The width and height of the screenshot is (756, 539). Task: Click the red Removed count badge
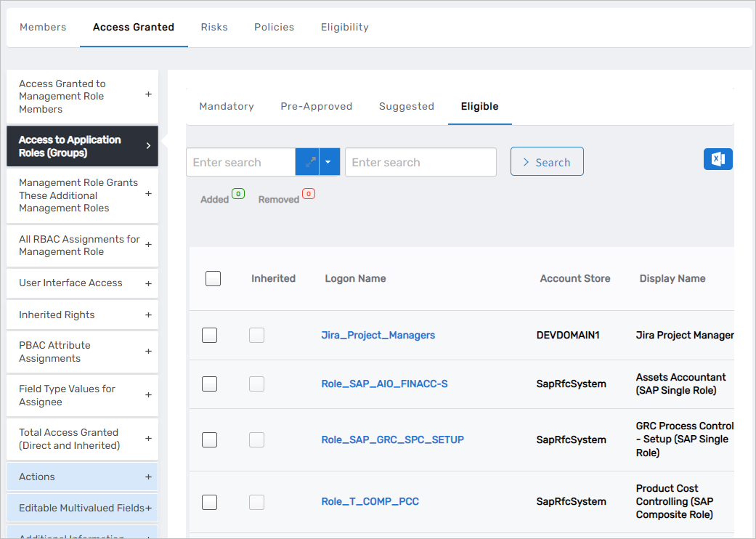[308, 194]
